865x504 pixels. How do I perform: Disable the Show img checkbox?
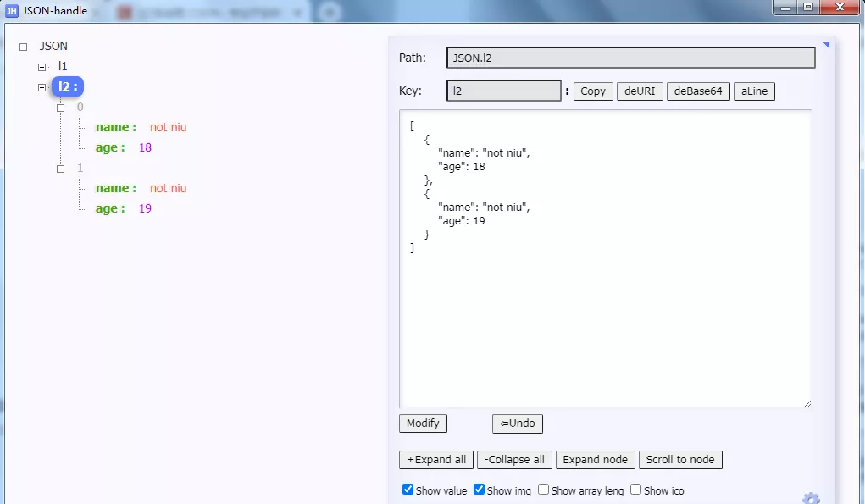(479, 490)
